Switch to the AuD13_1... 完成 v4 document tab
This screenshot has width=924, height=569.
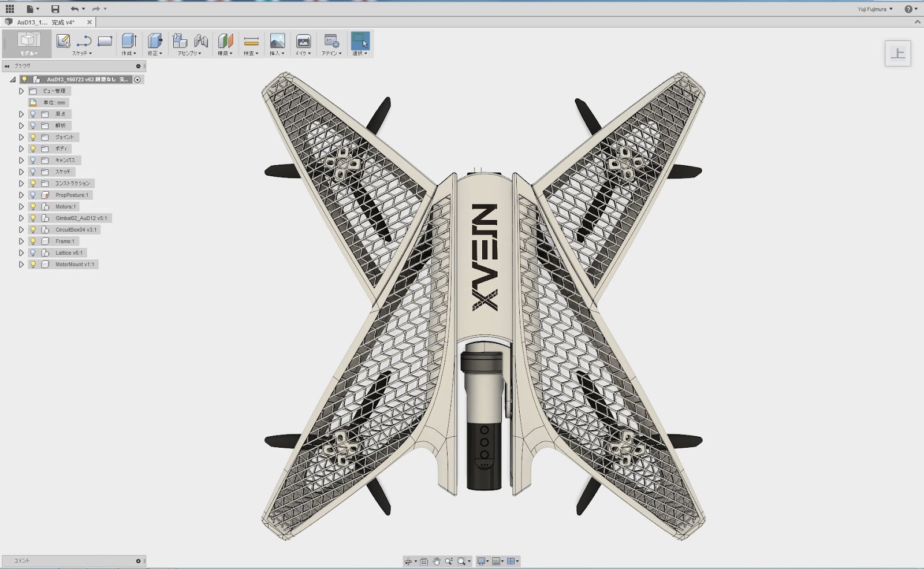click(43, 22)
